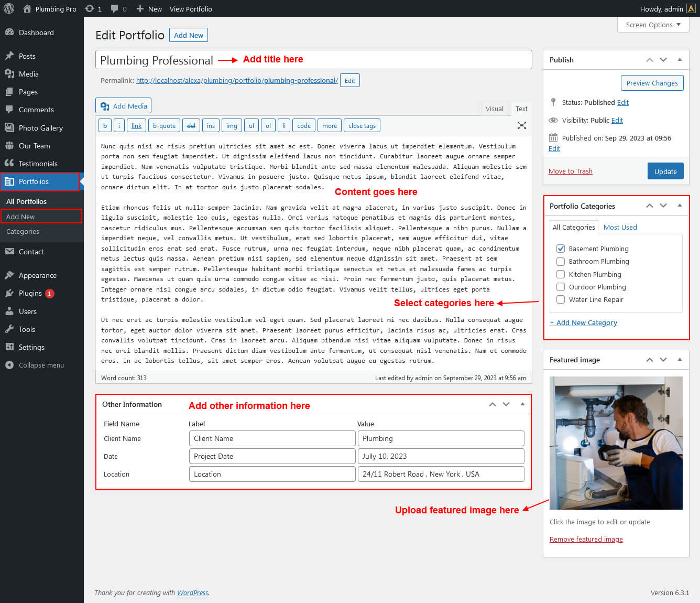Click the Posts pin icon
Image resolution: width=700 pixels, height=603 pixels.
tap(9, 56)
